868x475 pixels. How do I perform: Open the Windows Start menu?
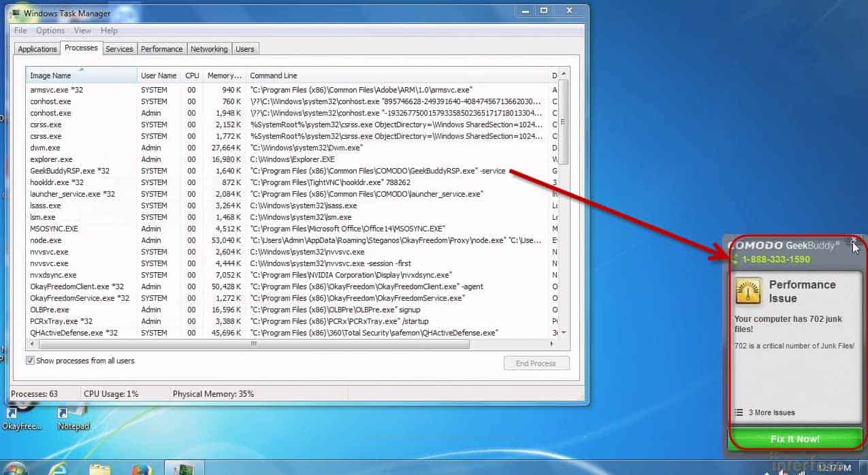point(16,470)
